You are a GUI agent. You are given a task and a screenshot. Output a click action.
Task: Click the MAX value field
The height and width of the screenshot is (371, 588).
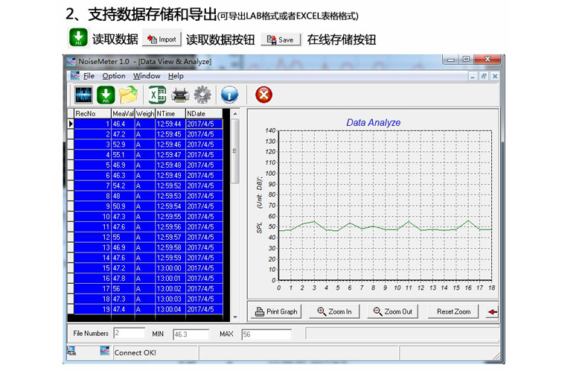[266, 334]
